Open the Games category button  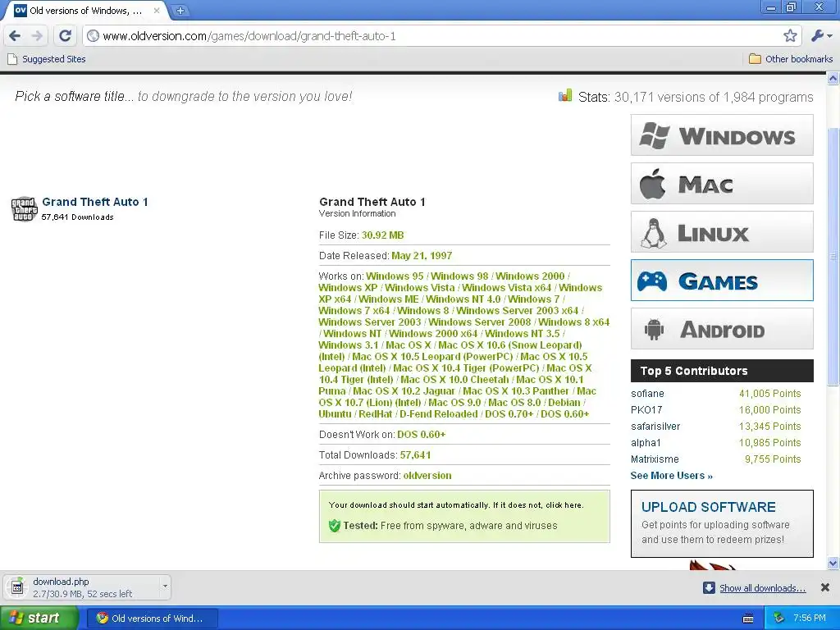click(x=722, y=281)
